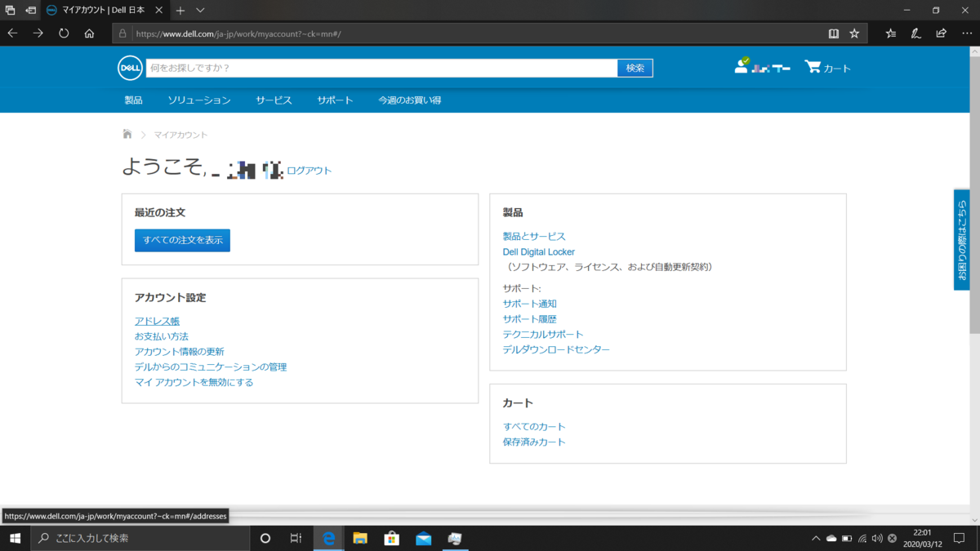
Task: Activate reading view with the book icon
Action: point(832,33)
